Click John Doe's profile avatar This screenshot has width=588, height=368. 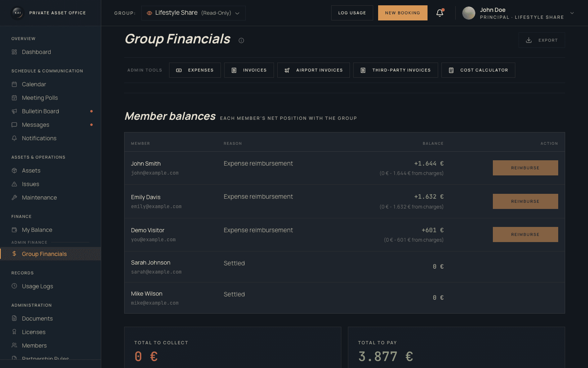[x=469, y=13]
